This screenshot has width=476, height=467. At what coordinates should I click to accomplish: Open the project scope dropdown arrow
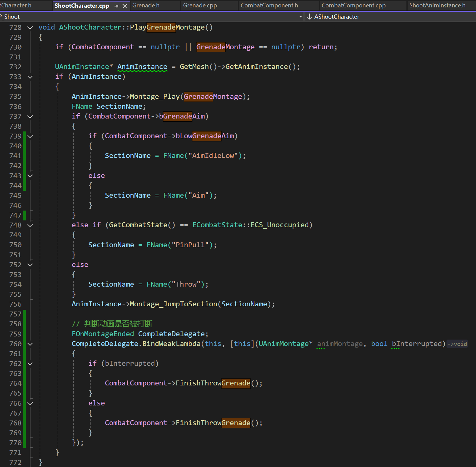pyautogui.click(x=301, y=17)
